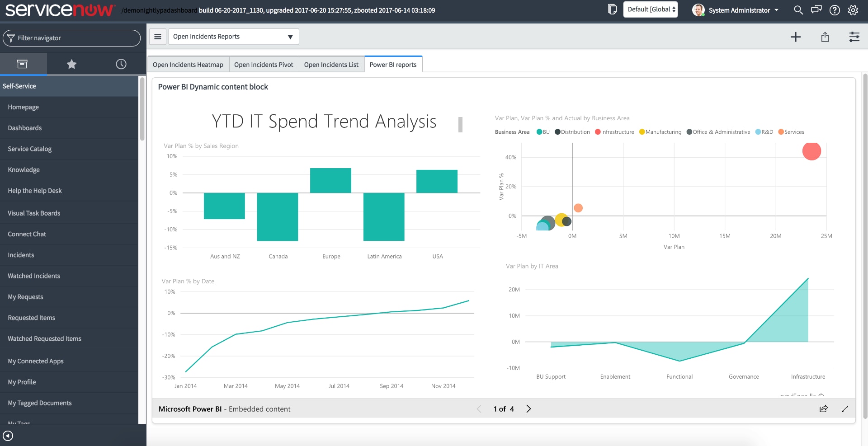Click the Manufacturing legend color swatch
868x446 pixels.
(642, 132)
